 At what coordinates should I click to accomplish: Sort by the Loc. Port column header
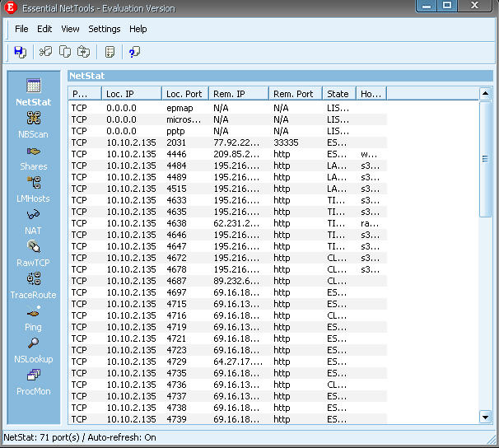pos(185,94)
